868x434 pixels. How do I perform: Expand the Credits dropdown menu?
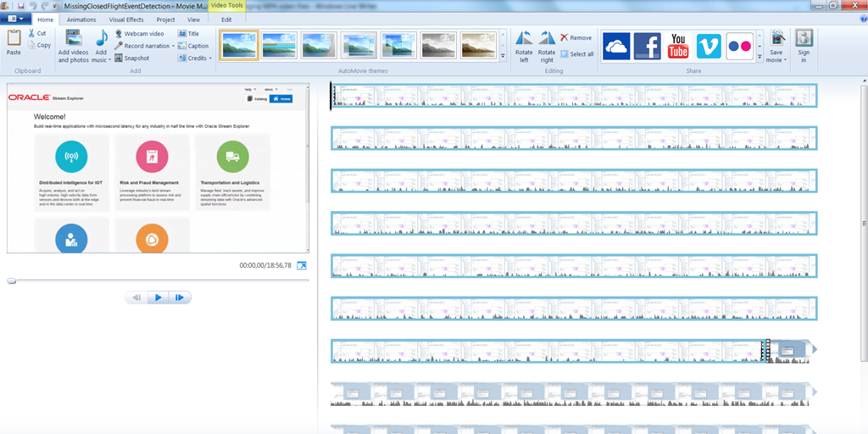click(x=210, y=58)
